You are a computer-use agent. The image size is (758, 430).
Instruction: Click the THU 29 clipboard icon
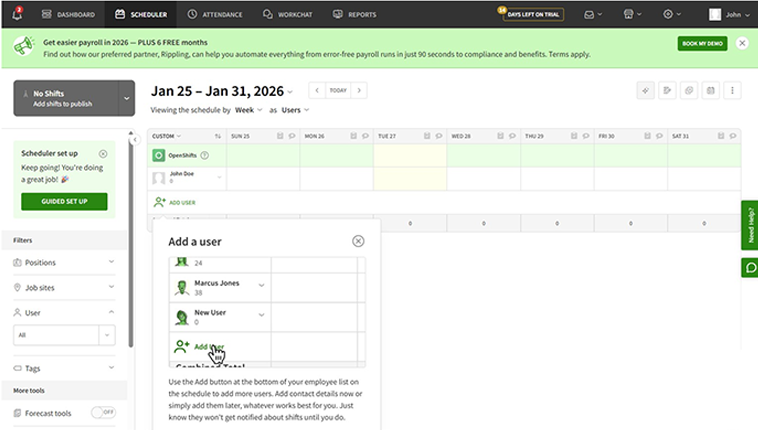574,136
